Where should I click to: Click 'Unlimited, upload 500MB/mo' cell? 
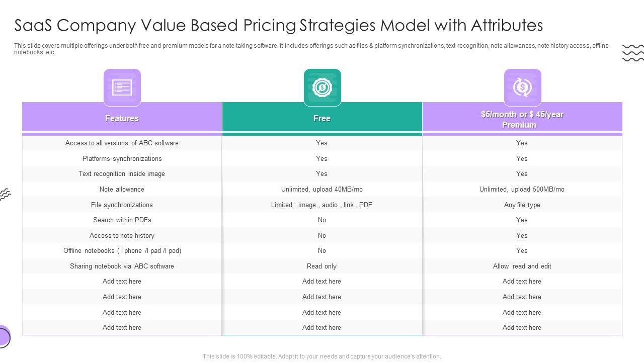(522, 189)
